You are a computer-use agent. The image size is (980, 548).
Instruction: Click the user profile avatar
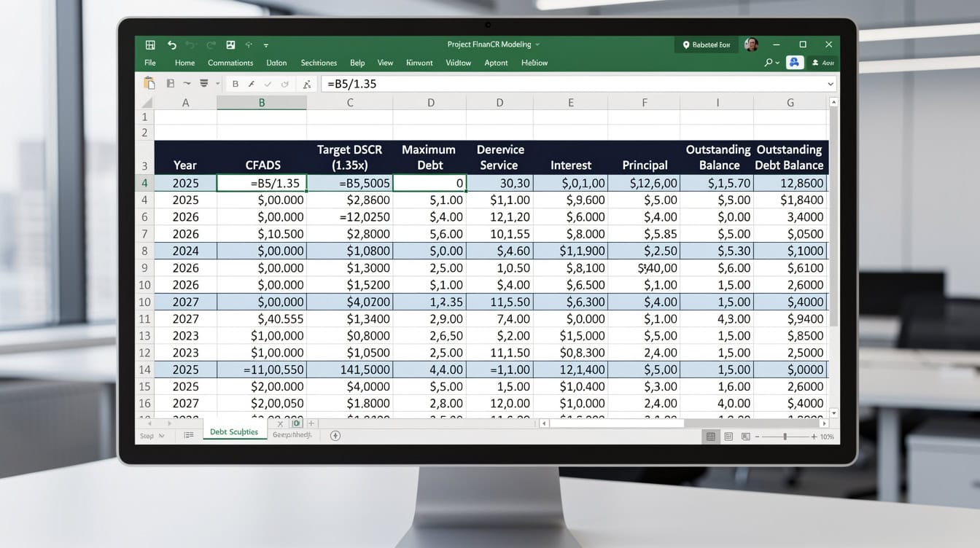pos(751,44)
